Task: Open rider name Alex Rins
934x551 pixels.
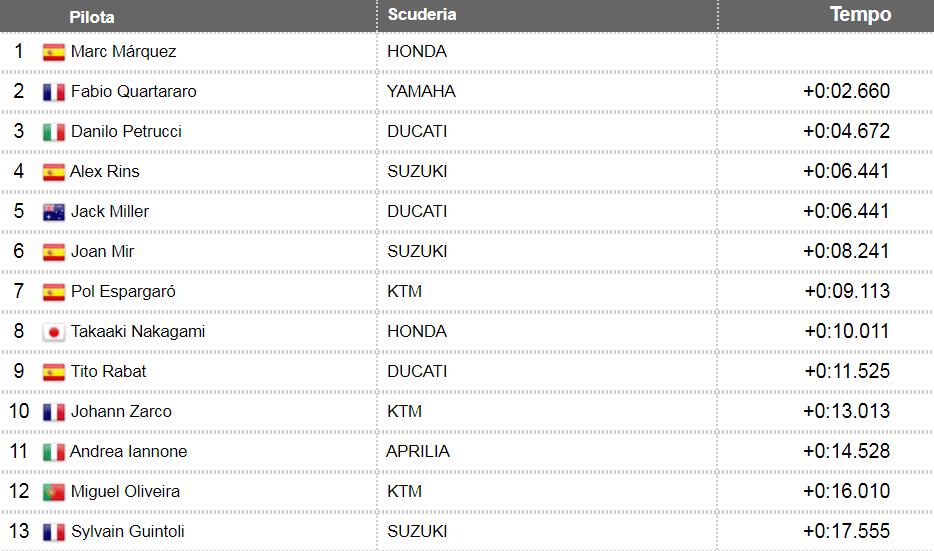Action: 105,171
